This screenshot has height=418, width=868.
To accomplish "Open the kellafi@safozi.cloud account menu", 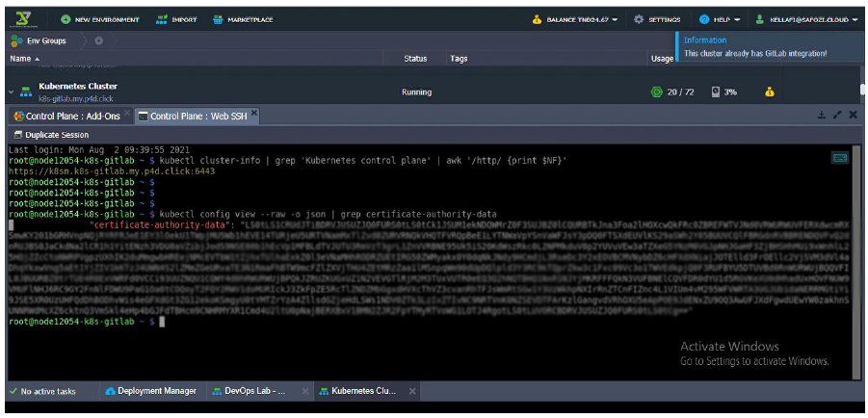I will [806, 20].
